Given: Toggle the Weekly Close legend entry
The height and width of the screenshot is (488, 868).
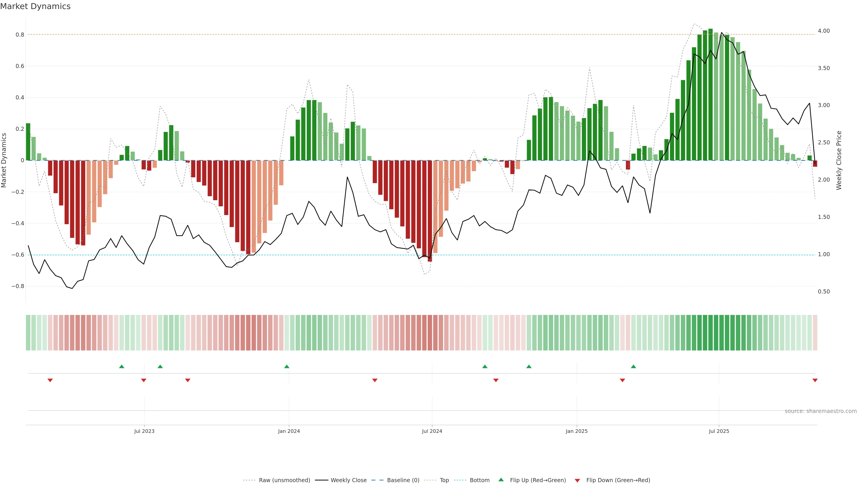Looking at the screenshot, I should coord(348,480).
